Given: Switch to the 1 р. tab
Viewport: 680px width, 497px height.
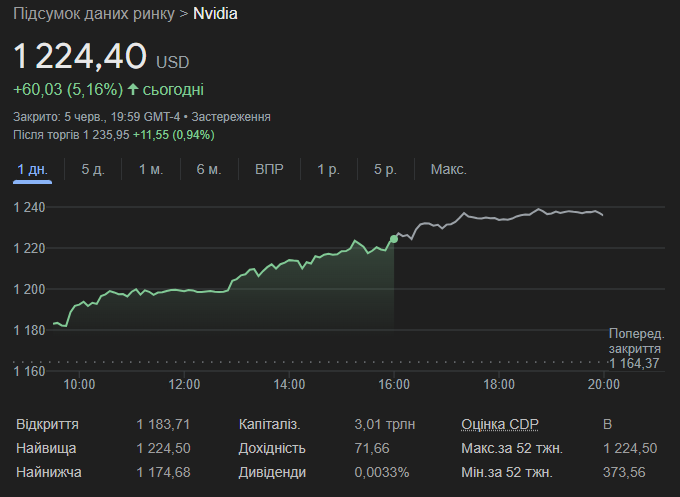Looking at the screenshot, I should 328,169.
